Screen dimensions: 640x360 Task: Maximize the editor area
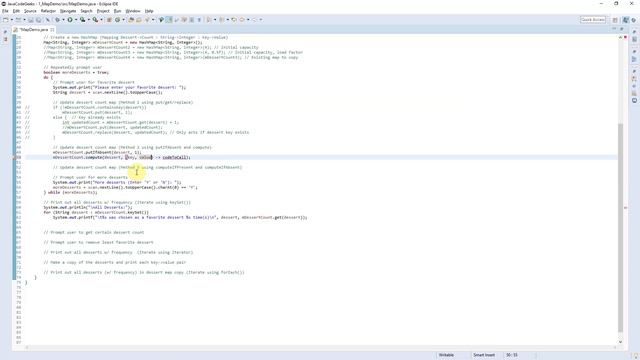[x=622, y=29]
